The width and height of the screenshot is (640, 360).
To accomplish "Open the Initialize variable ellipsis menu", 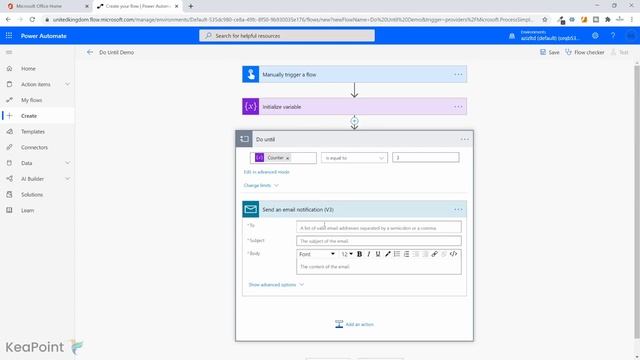I will coord(458,107).
